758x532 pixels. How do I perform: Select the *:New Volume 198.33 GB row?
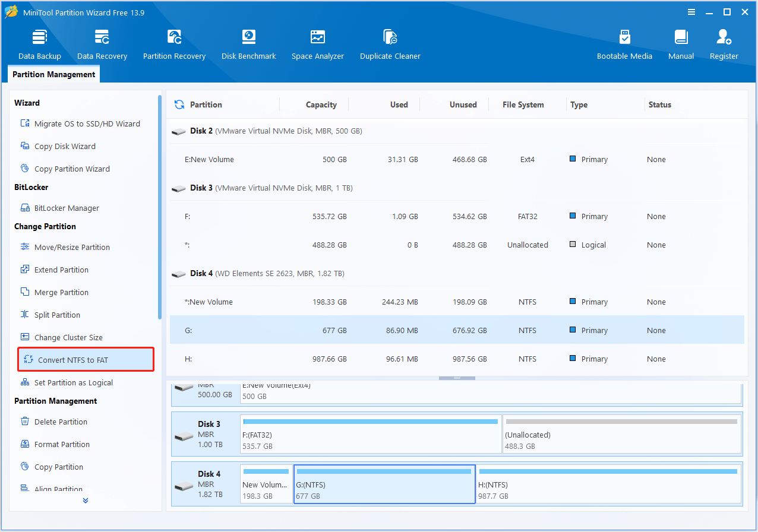[457, 302]
